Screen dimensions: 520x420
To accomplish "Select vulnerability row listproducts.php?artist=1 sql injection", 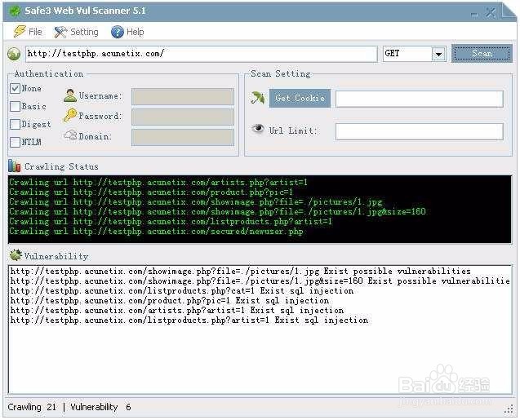I will tap(189, 321).
